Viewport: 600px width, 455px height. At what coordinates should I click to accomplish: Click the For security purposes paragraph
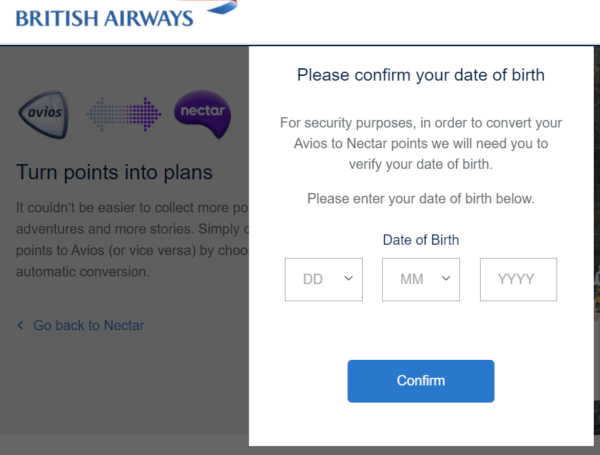tap(420, 143)
